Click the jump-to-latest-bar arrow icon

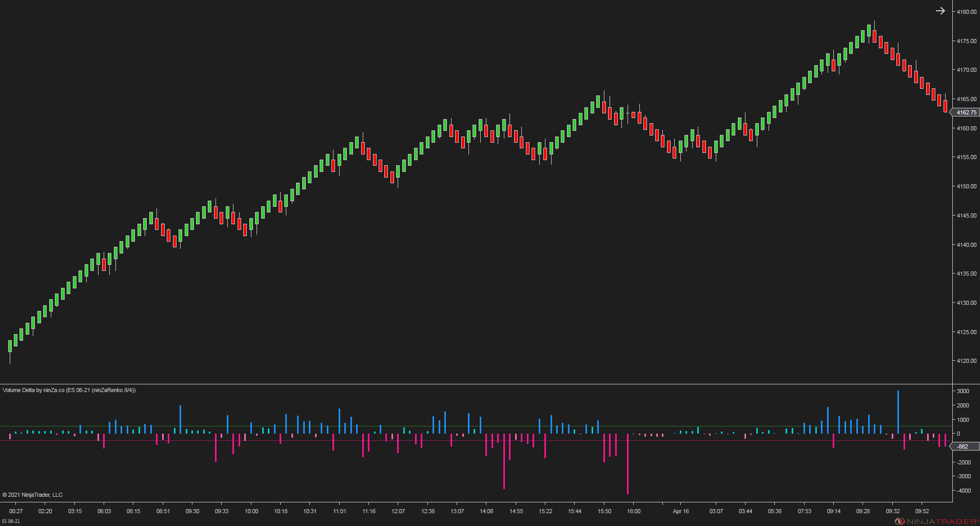940,10
